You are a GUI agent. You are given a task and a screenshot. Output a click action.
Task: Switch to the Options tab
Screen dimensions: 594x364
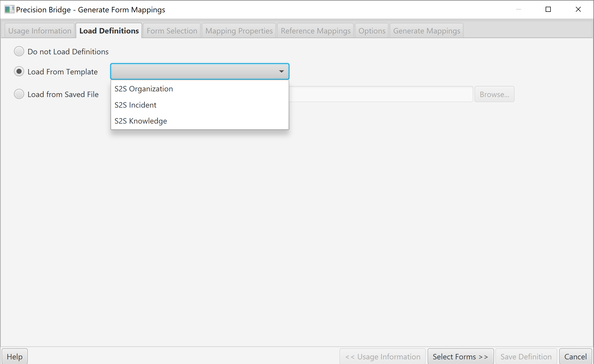click(x=372, y=30)
